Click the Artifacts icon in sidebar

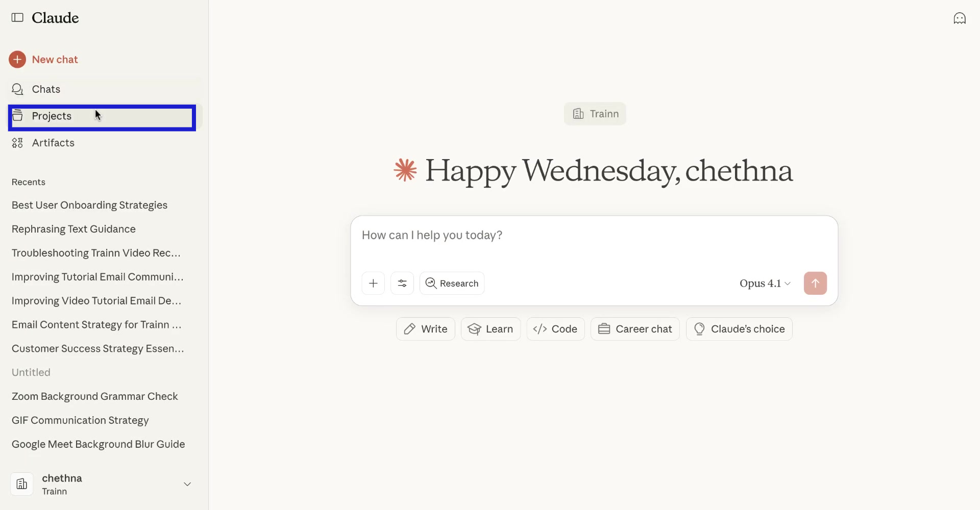tap(17, 143)
